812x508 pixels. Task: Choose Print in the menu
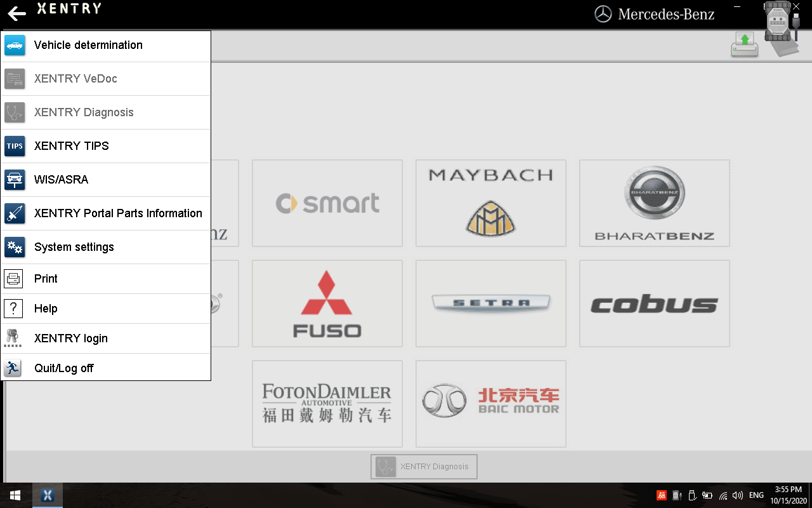click(106, 279)
